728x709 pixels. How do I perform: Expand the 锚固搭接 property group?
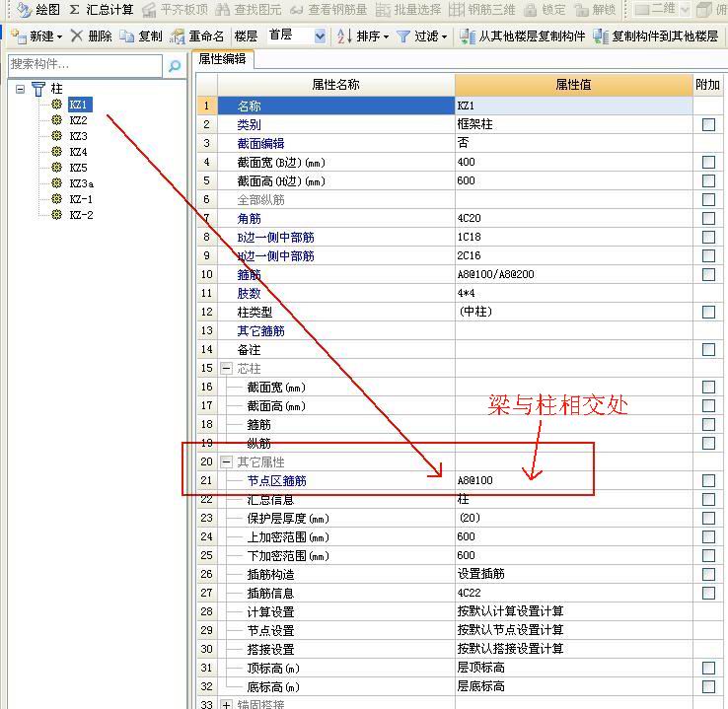226,704
